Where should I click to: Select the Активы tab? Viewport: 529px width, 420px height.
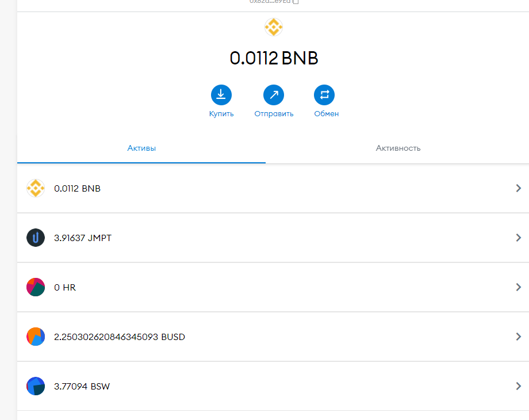(141, 148)
